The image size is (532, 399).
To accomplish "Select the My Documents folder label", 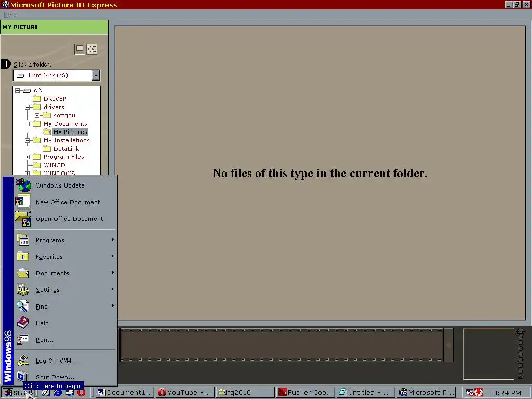I will 65,124.
